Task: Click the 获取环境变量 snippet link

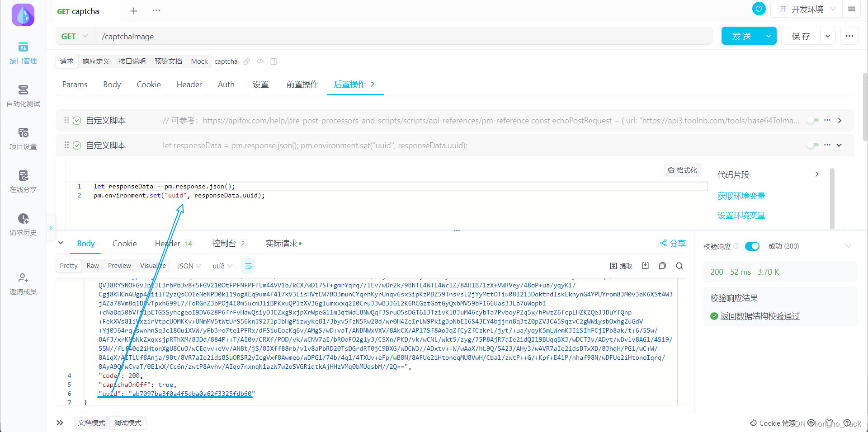Action: coord(741,196)
